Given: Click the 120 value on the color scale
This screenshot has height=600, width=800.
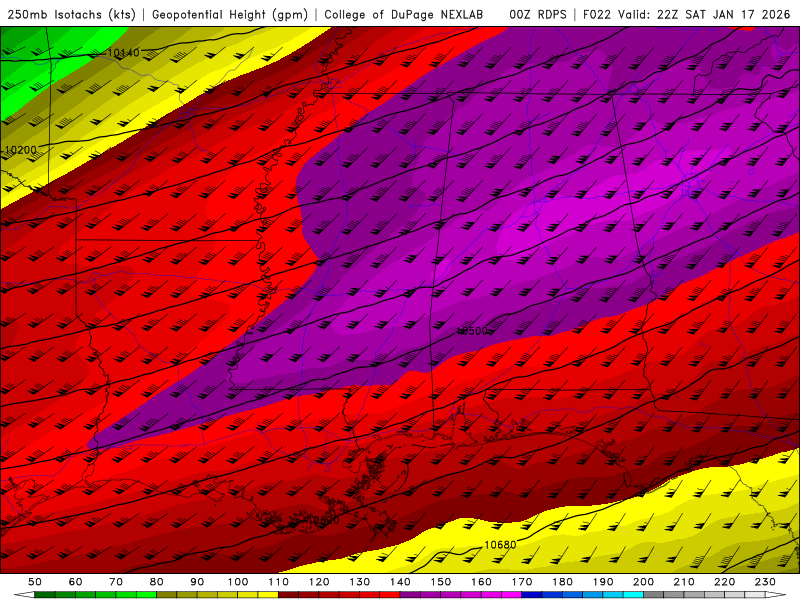Looking at the screenshot, I should point(319,582).
